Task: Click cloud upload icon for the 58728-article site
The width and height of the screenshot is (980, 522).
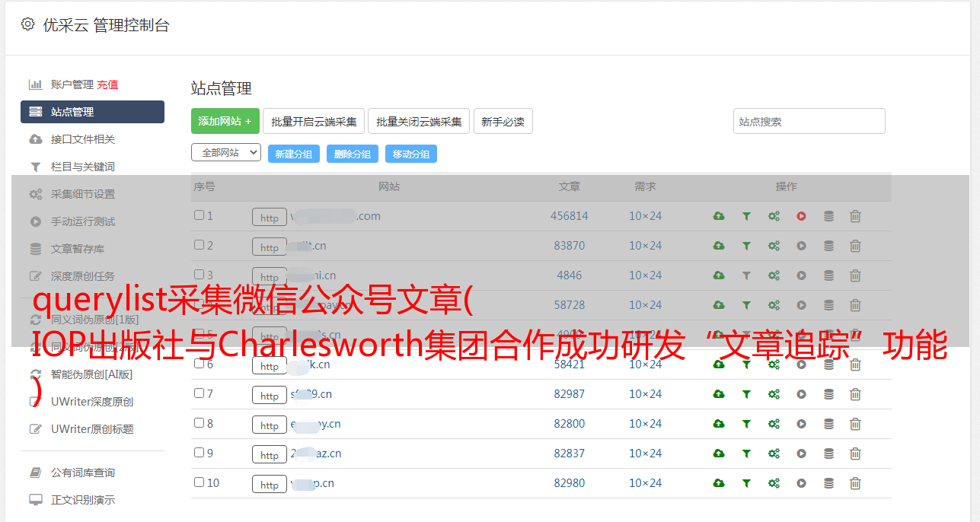Action: coord(719,305)
